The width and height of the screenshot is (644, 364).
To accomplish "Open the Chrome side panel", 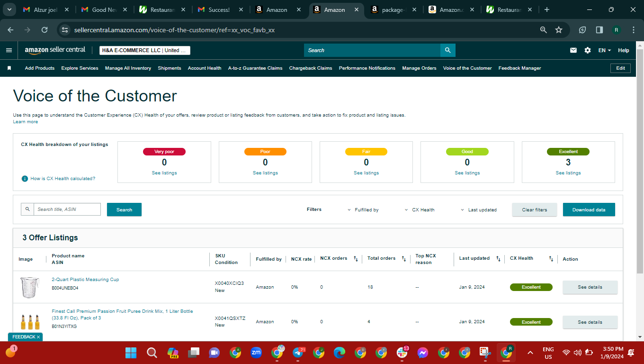I will point(599,30).
